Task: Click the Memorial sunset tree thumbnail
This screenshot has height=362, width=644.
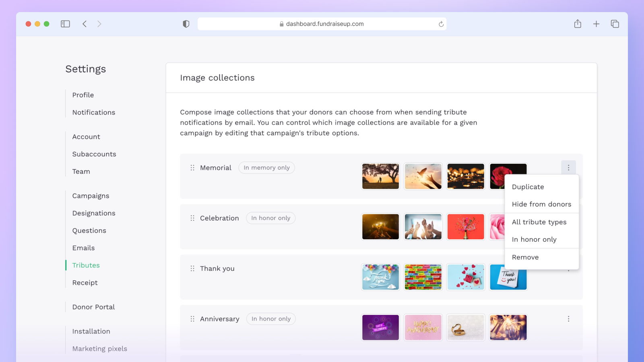Action: (380, 176)
